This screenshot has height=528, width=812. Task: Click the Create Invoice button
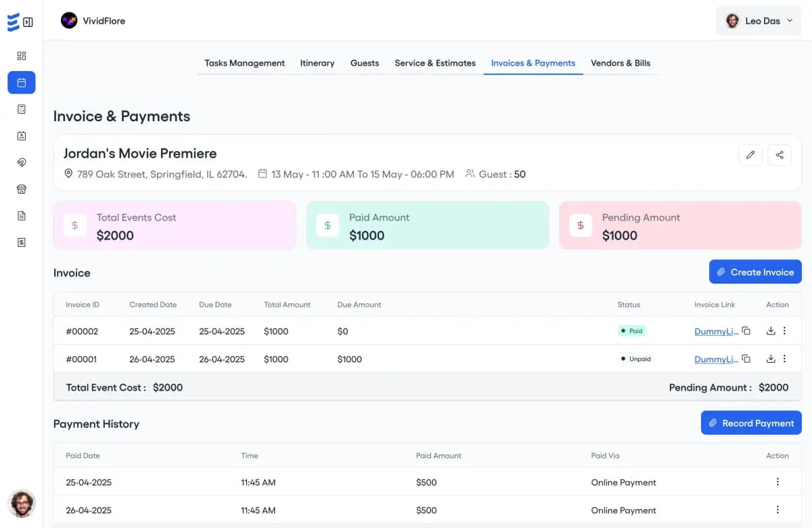[755, 271]
